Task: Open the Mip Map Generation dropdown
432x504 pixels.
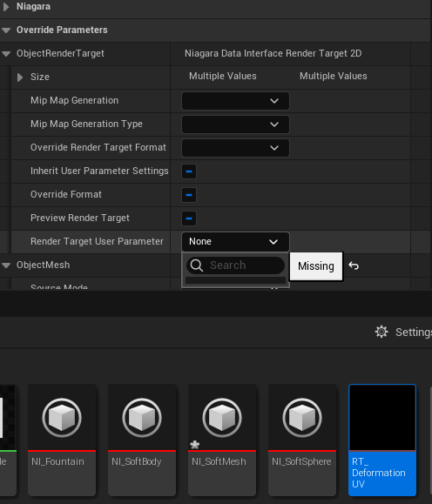Action: tap(235, 101)
